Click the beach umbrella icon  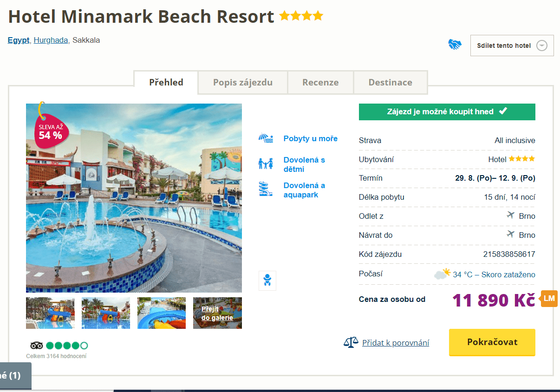[266, 138]
